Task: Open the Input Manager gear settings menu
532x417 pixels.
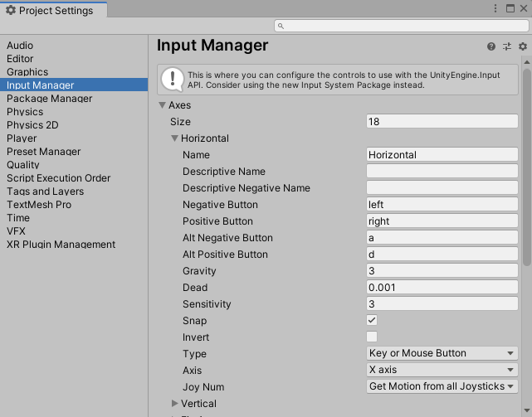Action: 523,46
